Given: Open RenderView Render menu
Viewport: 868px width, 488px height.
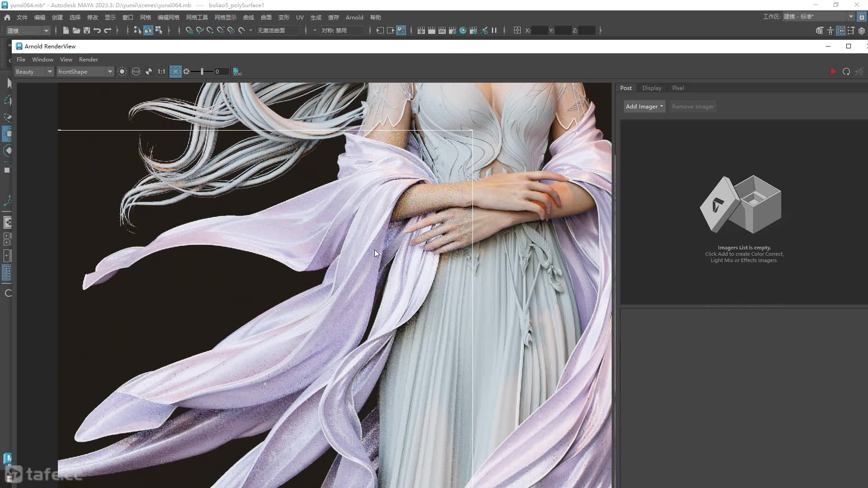Looking at the screenshot, I should click(89, 59).
